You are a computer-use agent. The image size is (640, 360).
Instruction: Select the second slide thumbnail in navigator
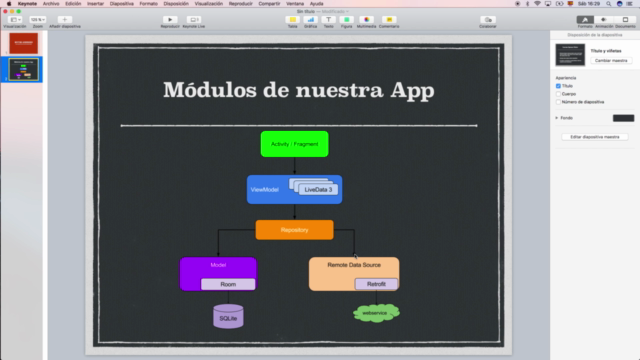point(24,69)
